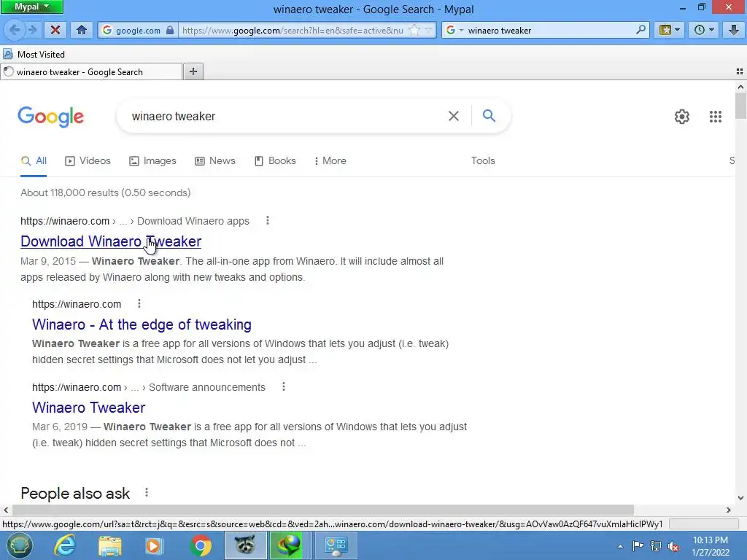The width and height of the screenshot is (747, 560).
Task: Open three-dot menu beside https://winaero.com result
Action: pos(139,304)
